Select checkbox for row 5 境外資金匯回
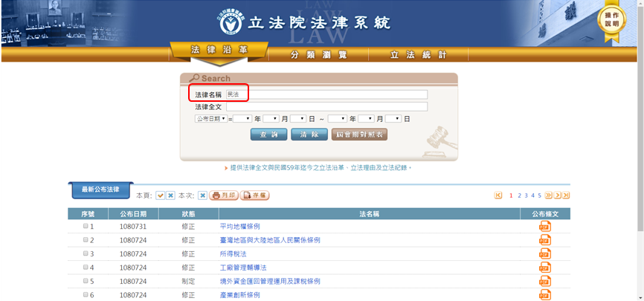This screenshot has height=301, width=644. point(86,281)
